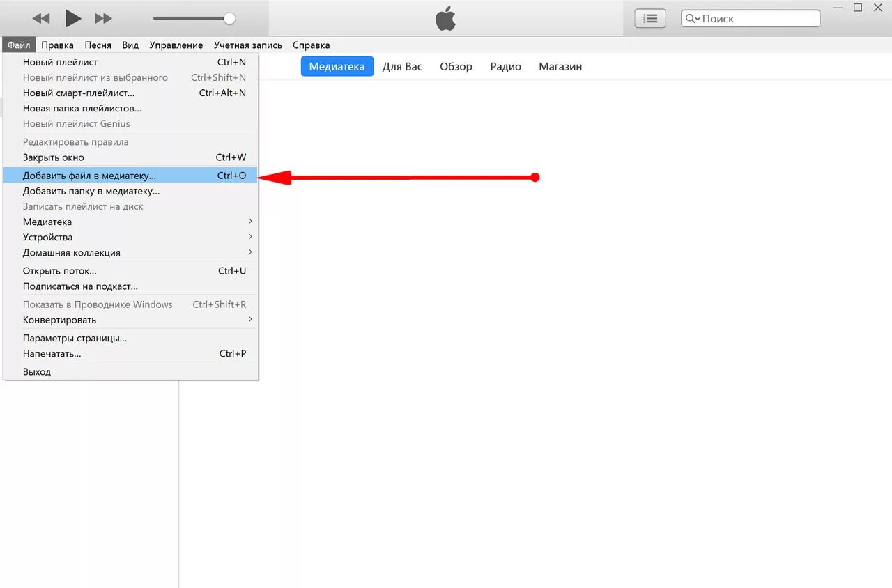Choose Новый смарт-плейлист menu item
The image size is (892, 588).
130,93
